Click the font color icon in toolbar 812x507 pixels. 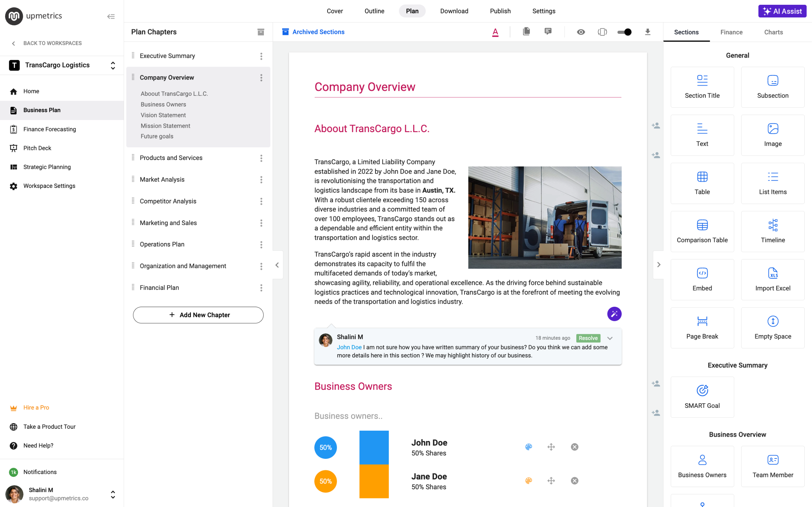(x=495, y=32)
